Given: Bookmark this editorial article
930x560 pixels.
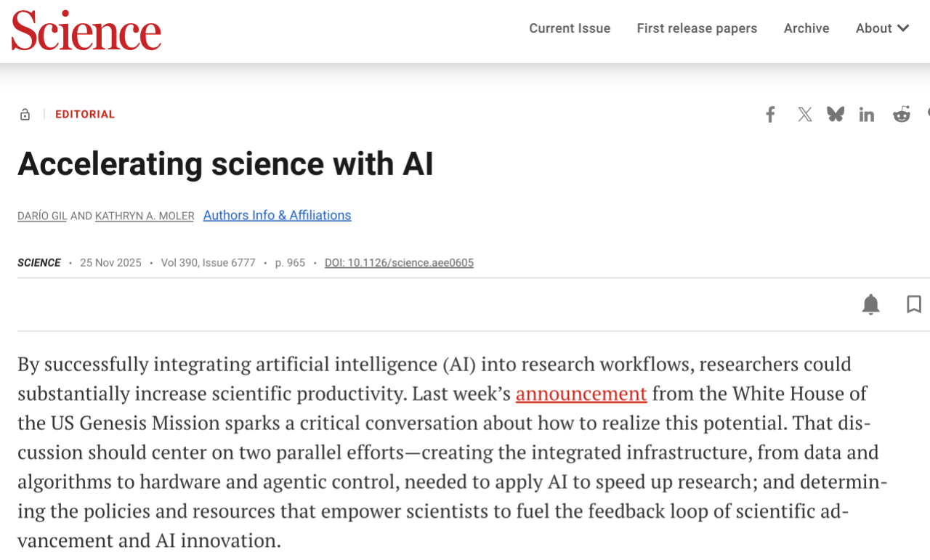Looking at the screenshot, I should [914, 304].
